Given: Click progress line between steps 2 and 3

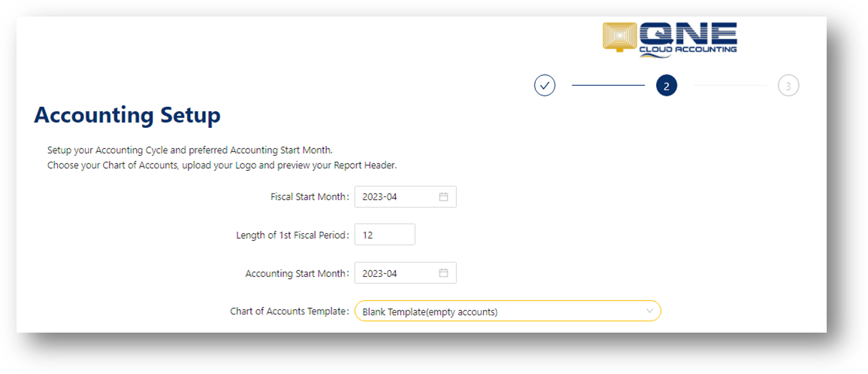Looking at the screenshot, I should pos(730,85).
